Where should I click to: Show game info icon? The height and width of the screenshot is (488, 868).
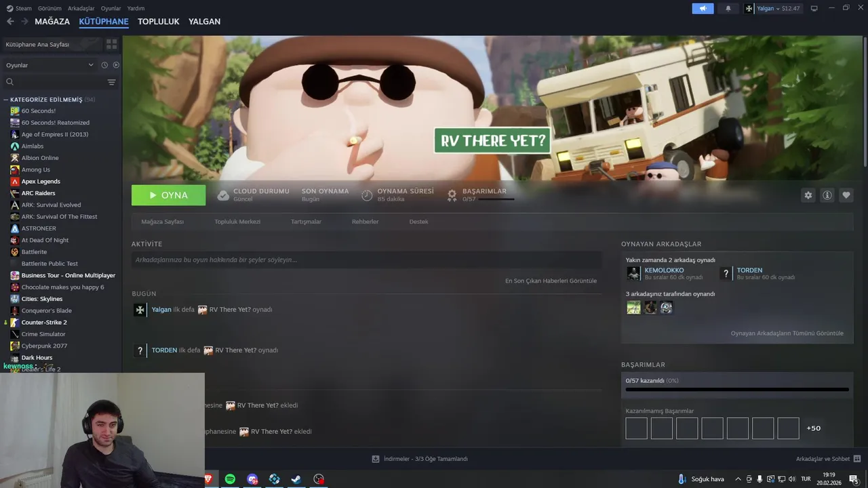point(827,195)
